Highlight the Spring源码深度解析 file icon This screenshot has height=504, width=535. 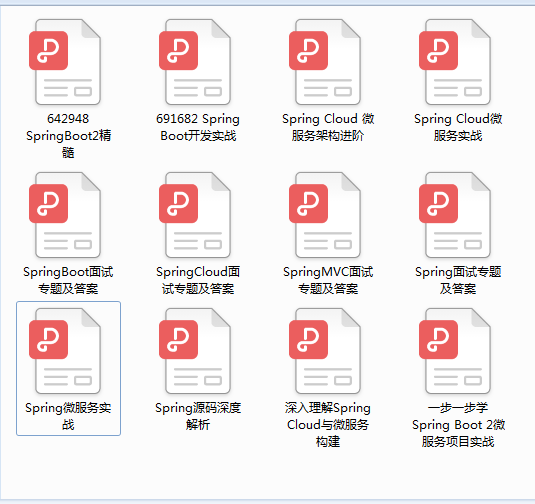point(195,351)
